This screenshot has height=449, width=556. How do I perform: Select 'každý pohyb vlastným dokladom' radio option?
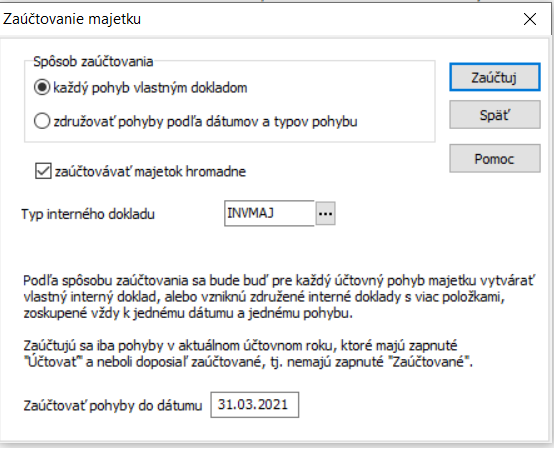pos(42,88)
